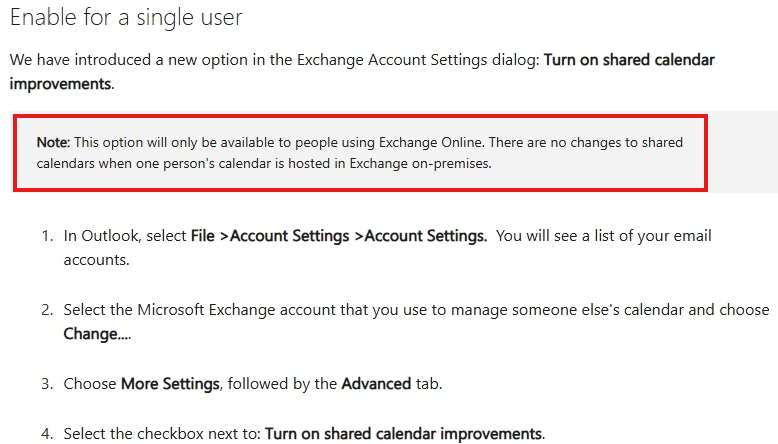Click bold 'File' in step 1
The width and height of the screenshot is (778, 444).
point(202,236)
